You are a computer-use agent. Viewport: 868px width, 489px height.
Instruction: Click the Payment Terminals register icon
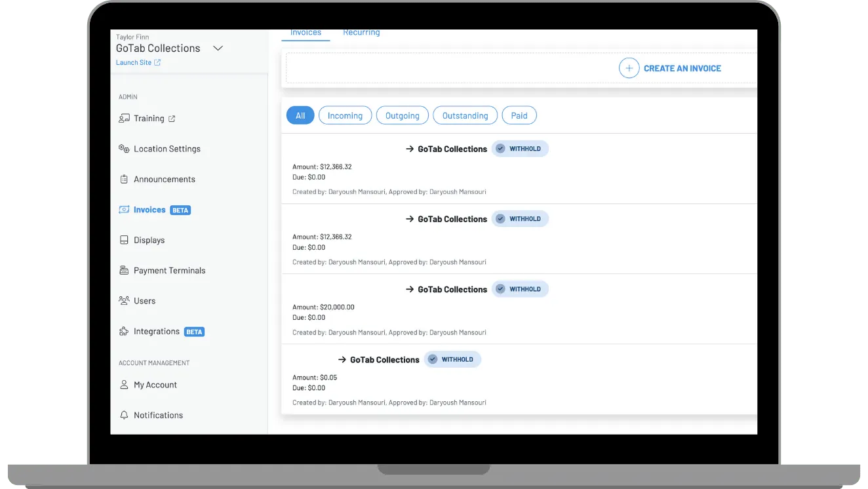click(124, 271)
